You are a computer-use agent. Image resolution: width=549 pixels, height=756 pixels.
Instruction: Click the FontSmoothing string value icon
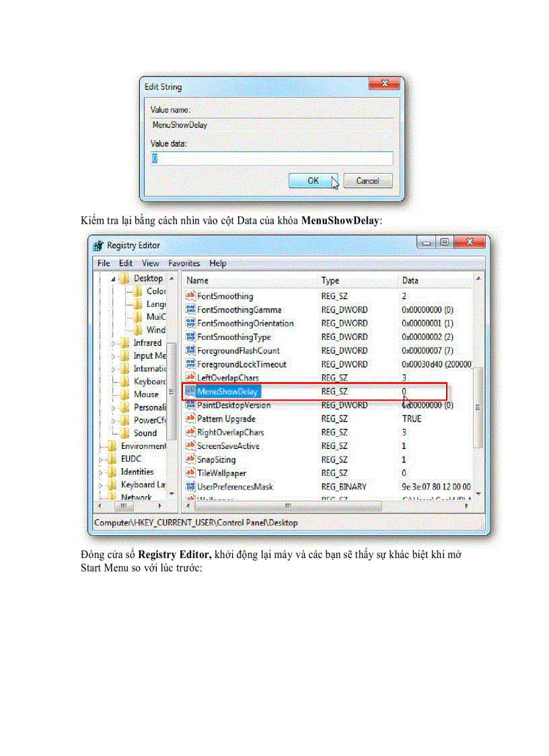tap(190, 296)
